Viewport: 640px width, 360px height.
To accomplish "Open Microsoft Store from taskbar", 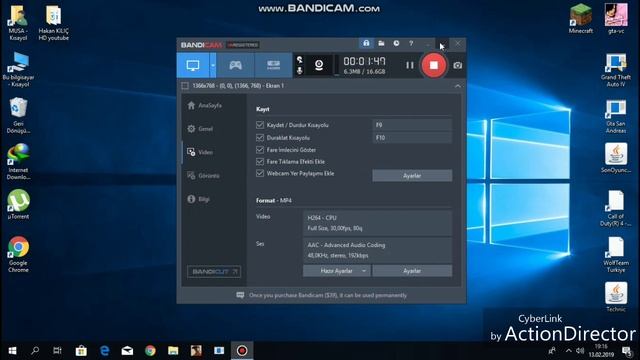I will tap(81, 351).
